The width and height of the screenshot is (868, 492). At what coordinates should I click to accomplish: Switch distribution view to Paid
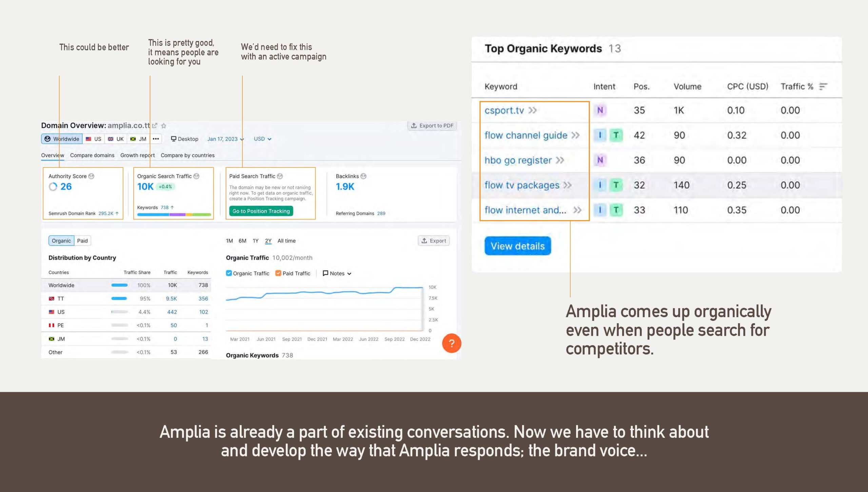[82, 241]
